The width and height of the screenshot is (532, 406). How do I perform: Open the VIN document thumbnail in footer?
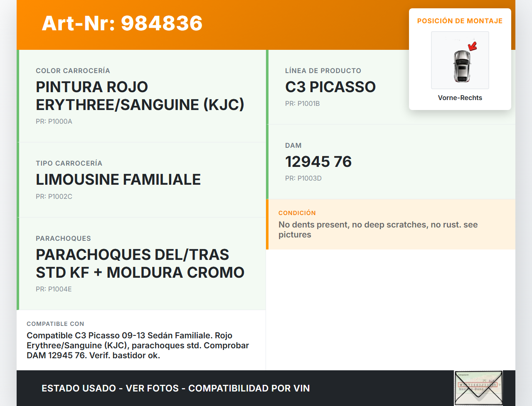tap(478, 388)
